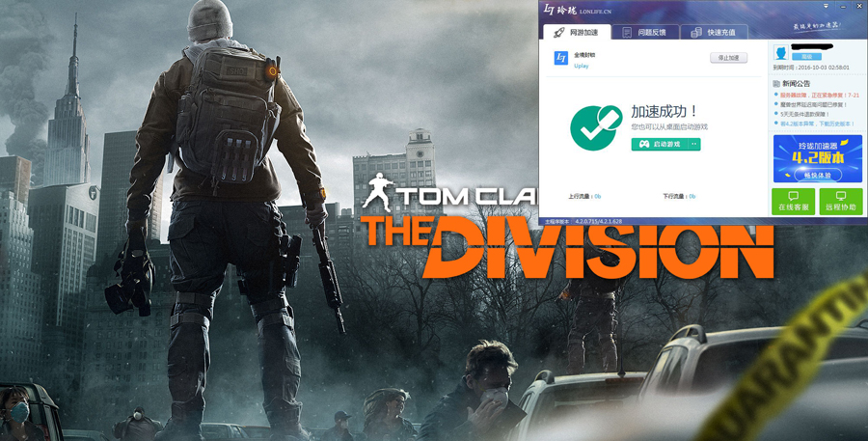The height and width of the screenshot is (441, 868).
Task: Open the red server failure news announcement
Action: click(820, 96)
